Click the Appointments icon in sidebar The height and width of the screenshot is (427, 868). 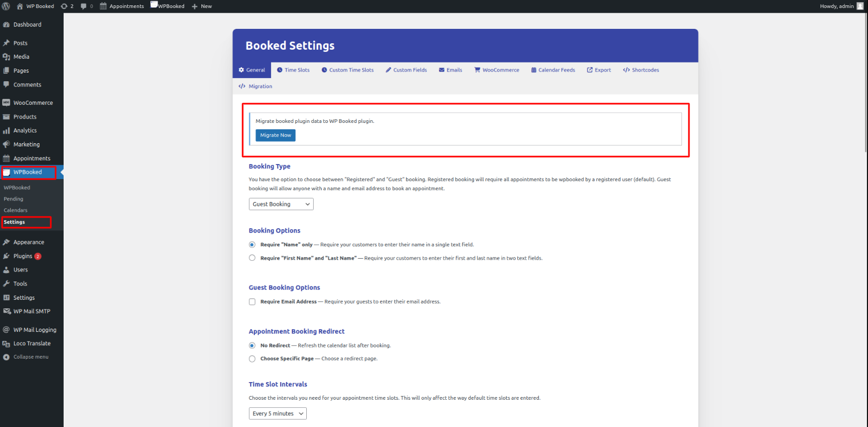[x=6, y=158]
